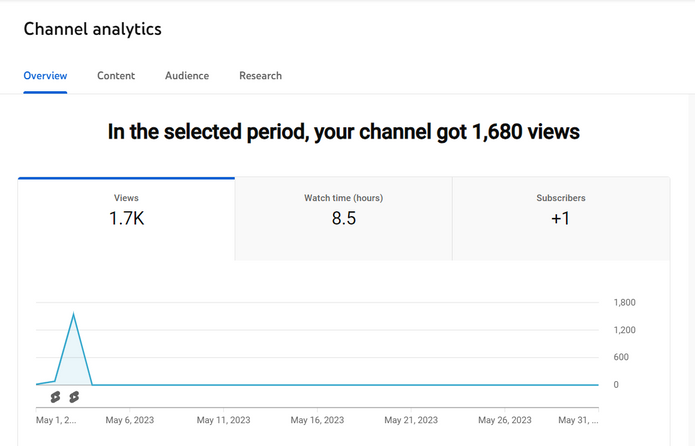Select the Subscribers +1 metric card
Viewport: 695px width, 446px height.
click(561, 219)
